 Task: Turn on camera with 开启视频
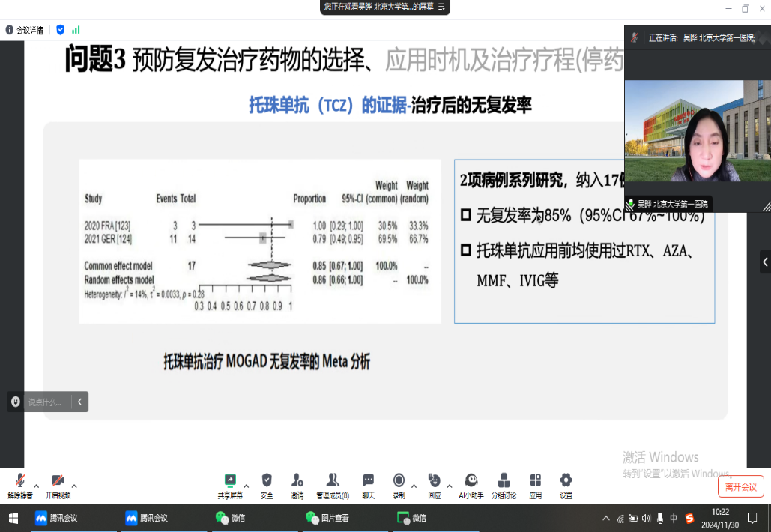point(58,486)
